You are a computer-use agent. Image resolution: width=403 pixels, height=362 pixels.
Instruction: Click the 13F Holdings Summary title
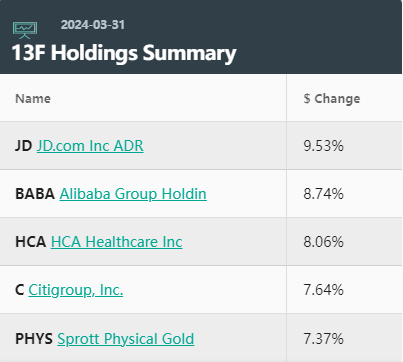[124, 53]
